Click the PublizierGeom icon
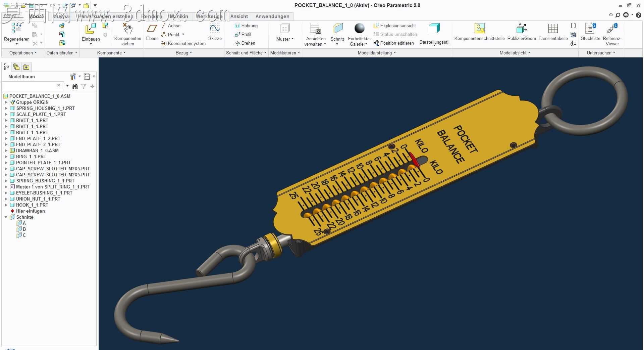The width and height of the screenshot is (644, 350). click(x=522, y=28)
